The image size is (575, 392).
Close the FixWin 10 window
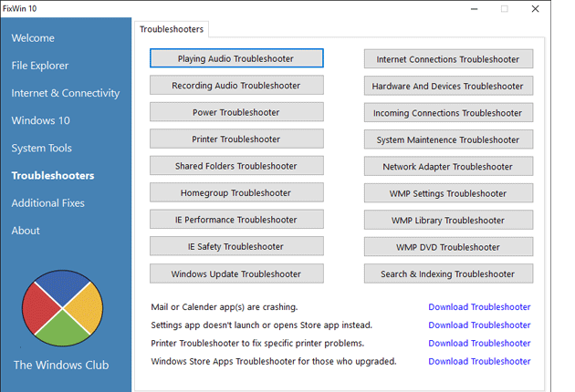pyautogui.click(x=536, y=9)
